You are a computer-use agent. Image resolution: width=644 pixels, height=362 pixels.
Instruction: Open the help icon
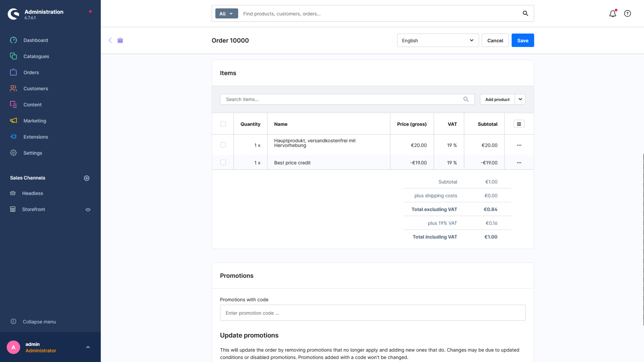coord(628,13)
